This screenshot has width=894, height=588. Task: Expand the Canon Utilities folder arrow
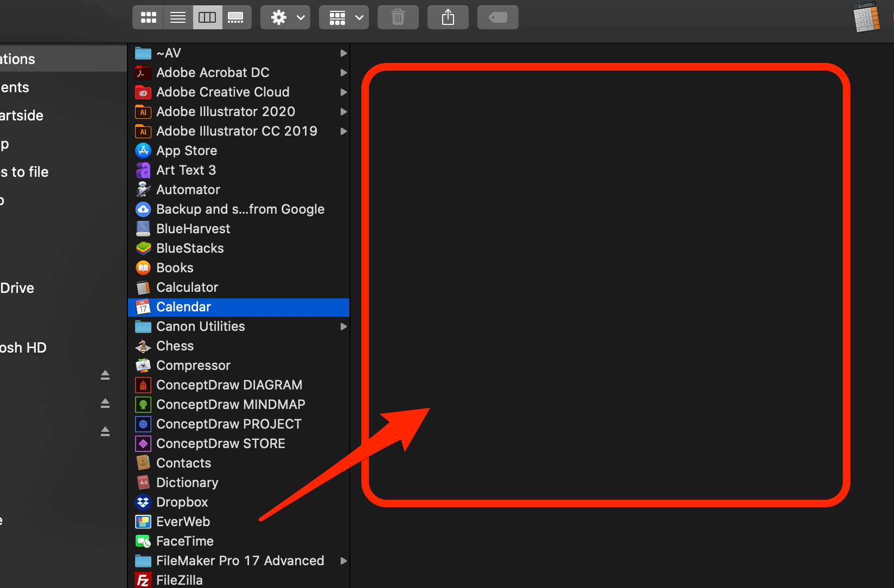click(343, 327)
